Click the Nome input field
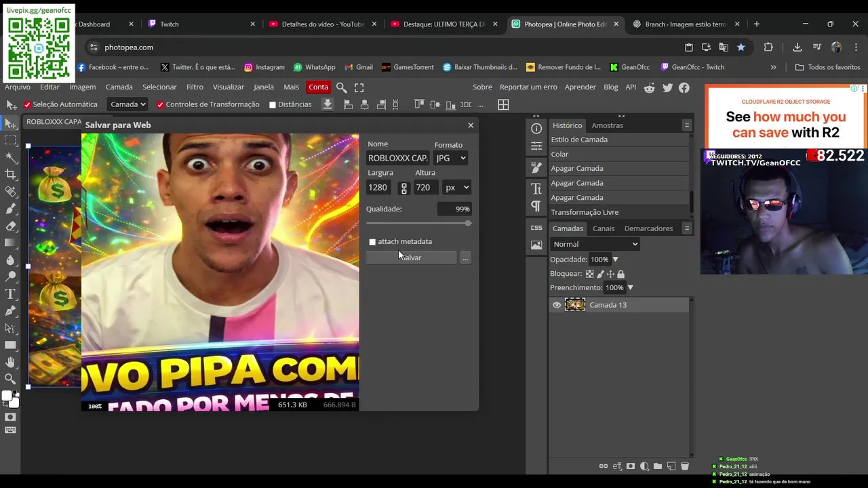 (398, 158)
